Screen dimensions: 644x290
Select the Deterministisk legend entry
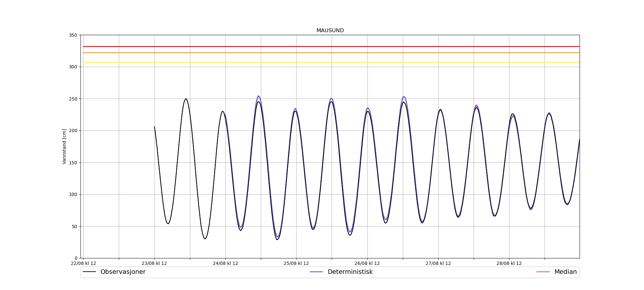coord(341,272)
